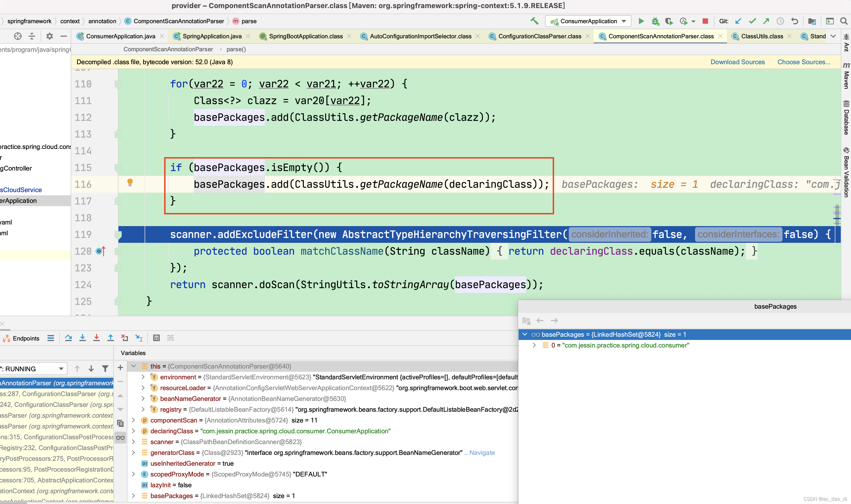Show the hidden editor tabs dropdown
This screenshot has height=504, width=851.
833,36
